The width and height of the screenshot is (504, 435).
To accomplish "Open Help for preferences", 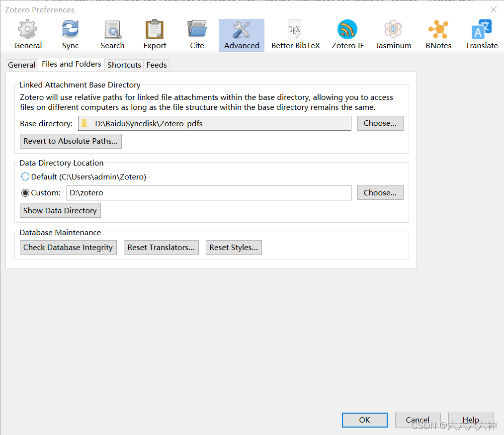I will [471, 420].
